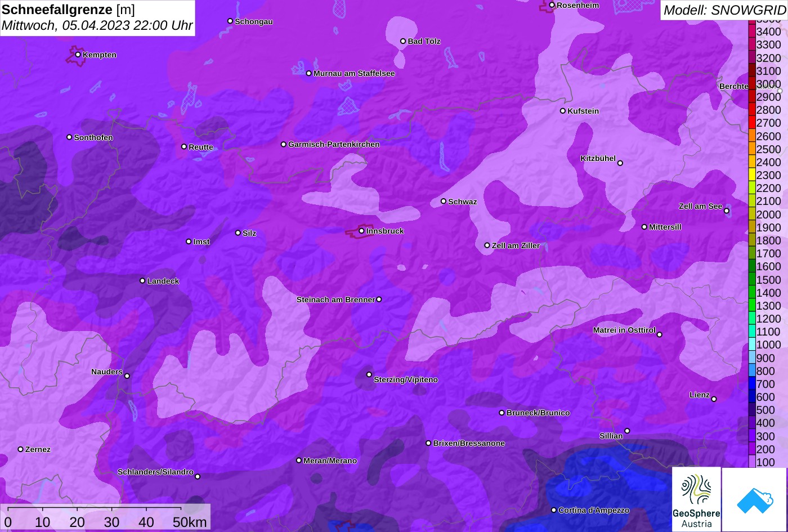Click the Schongau marker dot
Viewport: 788px width, 532px height.
230,21
